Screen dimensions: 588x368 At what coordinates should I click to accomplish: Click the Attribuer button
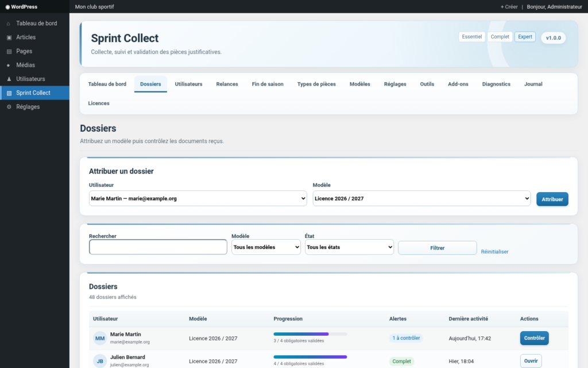pos(552,199)
